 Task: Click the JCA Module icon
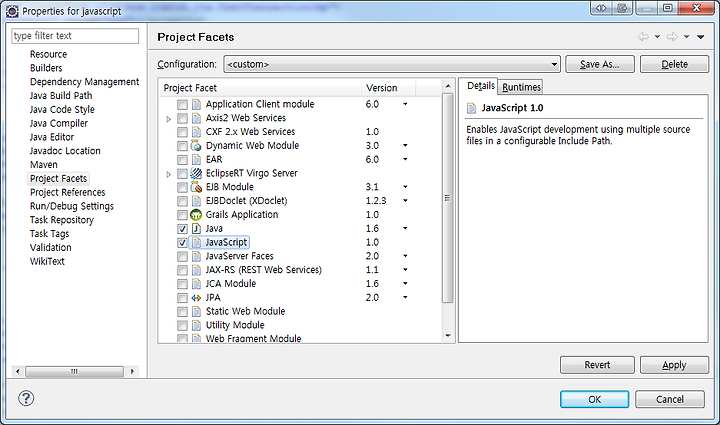(x=196, y=283)
